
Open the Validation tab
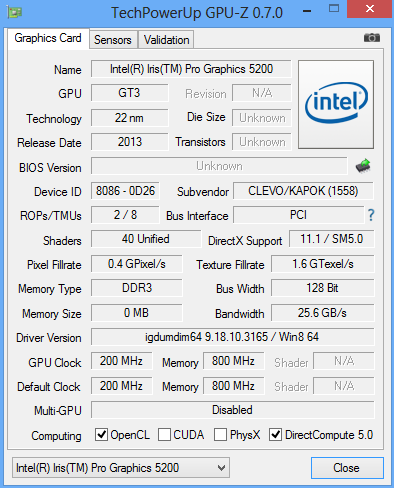pos(166,40)
